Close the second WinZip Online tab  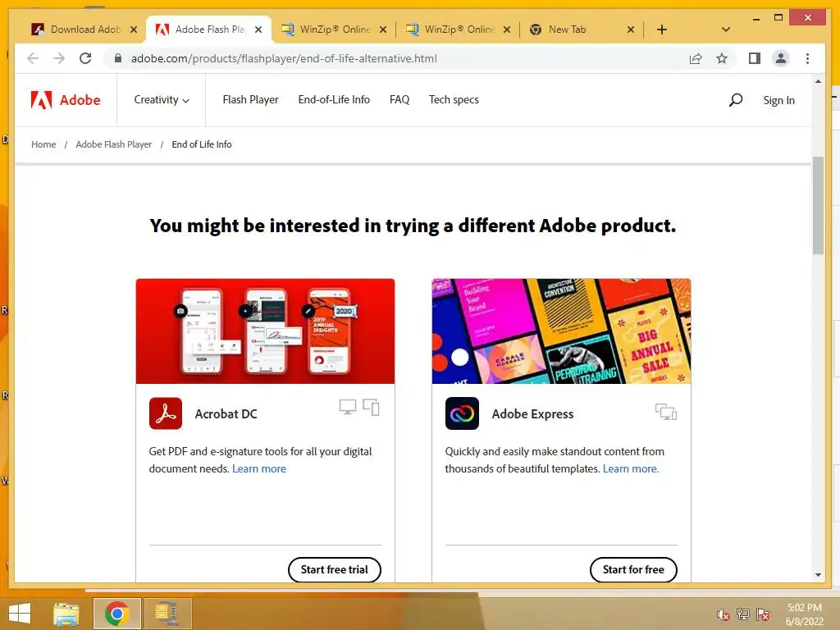point(507,30)
